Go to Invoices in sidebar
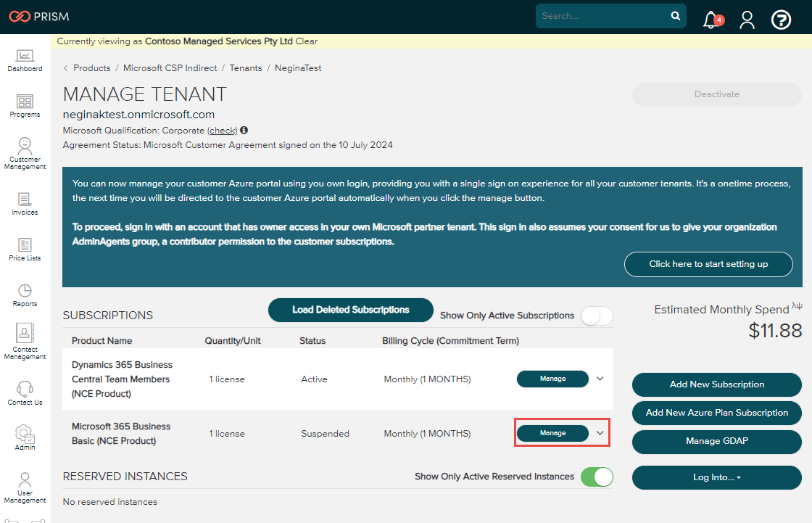This screenshot has height=523, width=812. (25, 204)
